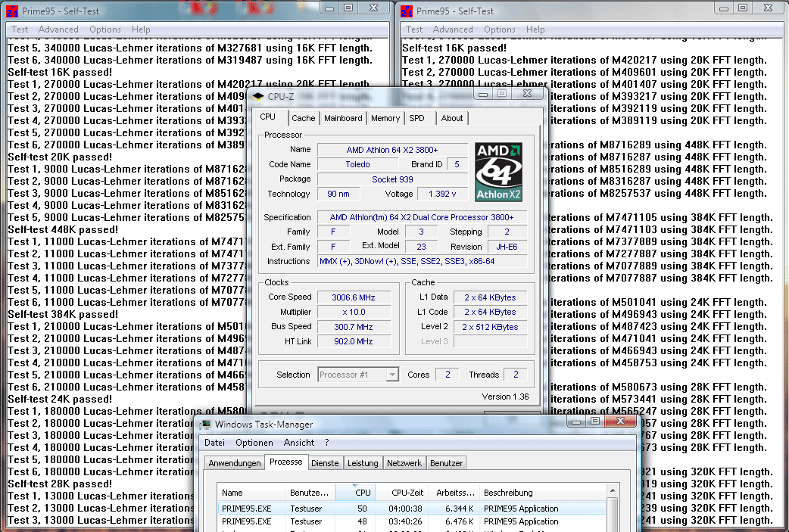Viewport: 789px width, 532px height.
Task: Click the CPU-Z title bar icon
Action: click(x=259, y=97)
